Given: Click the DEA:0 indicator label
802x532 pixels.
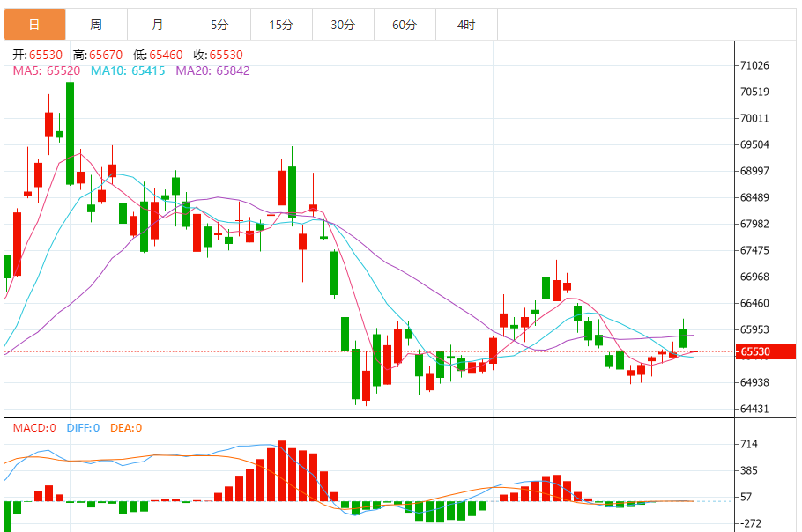Looking at the screenshot, I should pos(126,428).
